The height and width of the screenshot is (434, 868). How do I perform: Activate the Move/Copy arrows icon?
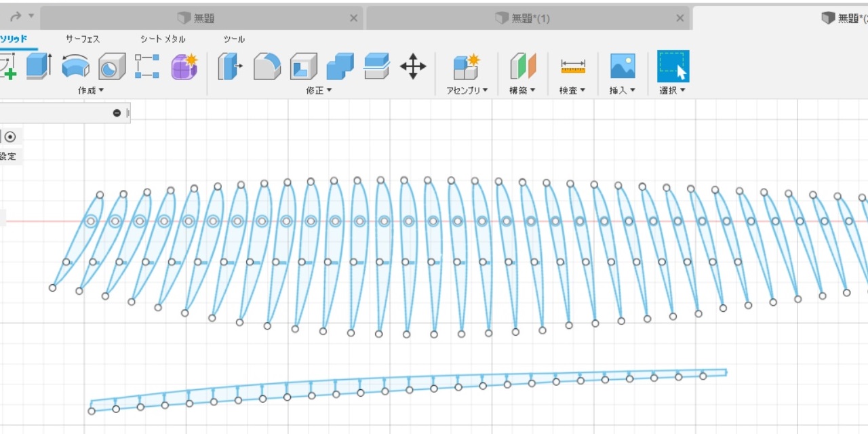click(x=413, y=66)
